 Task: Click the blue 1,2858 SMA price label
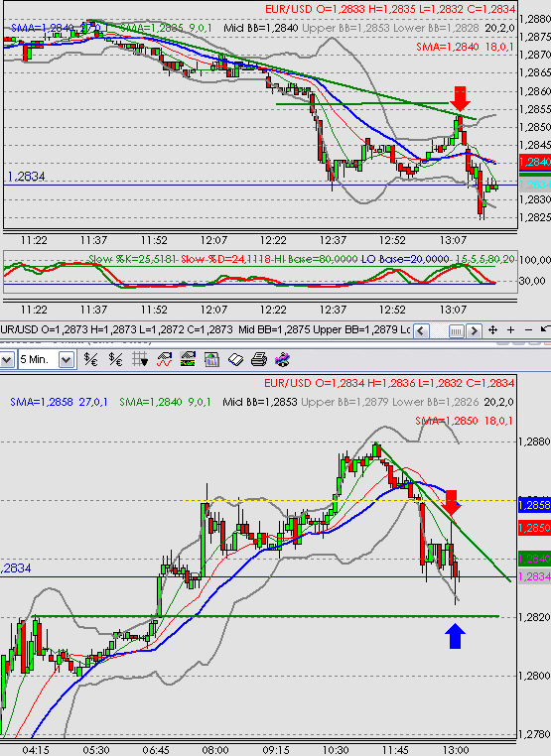click(x=534, y=505)
